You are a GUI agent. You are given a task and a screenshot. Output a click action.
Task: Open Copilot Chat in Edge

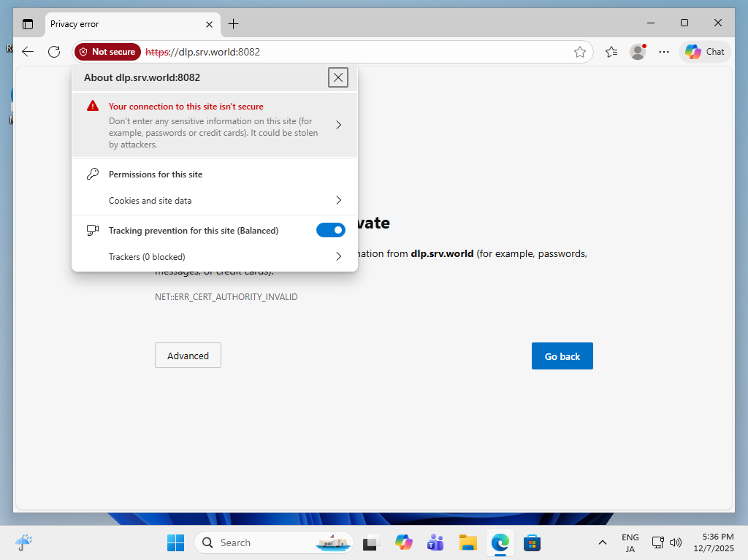coord(705,52)
